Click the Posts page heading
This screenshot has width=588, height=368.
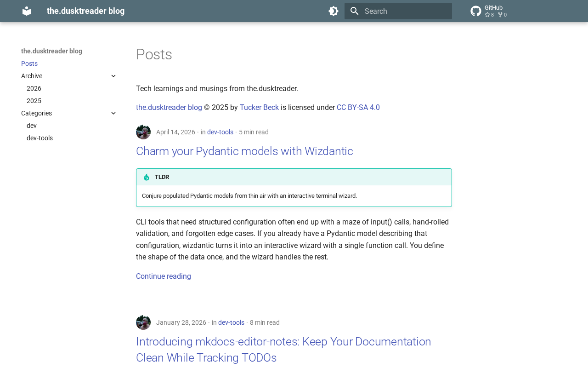tap(154, 54)
